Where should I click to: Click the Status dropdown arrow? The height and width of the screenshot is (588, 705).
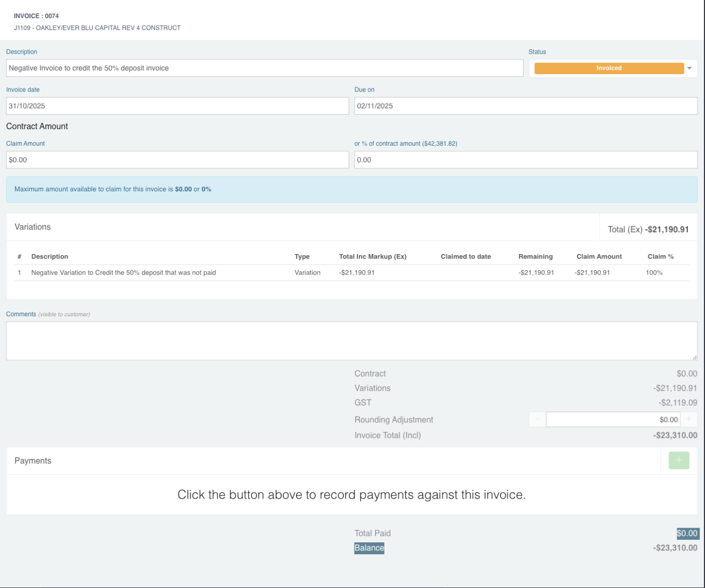[x=689, y=68]
